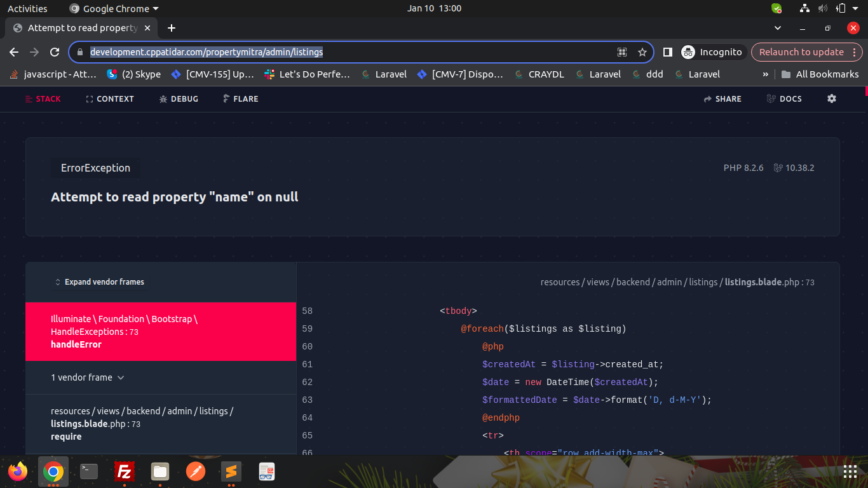Bookmark this page with star icon

point(642,52)
